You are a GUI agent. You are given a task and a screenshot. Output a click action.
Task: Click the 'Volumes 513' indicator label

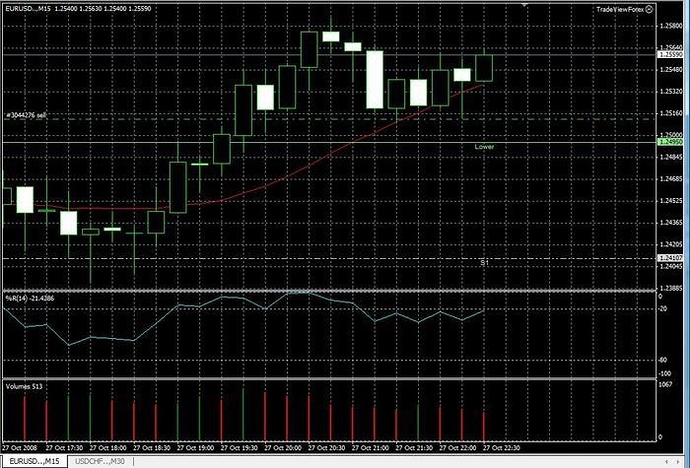24,386
